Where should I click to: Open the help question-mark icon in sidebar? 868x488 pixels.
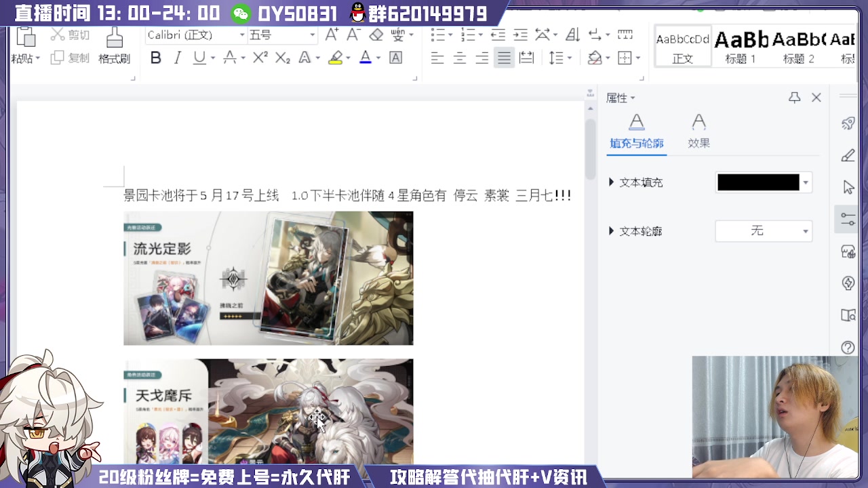(x=848, y=347)
